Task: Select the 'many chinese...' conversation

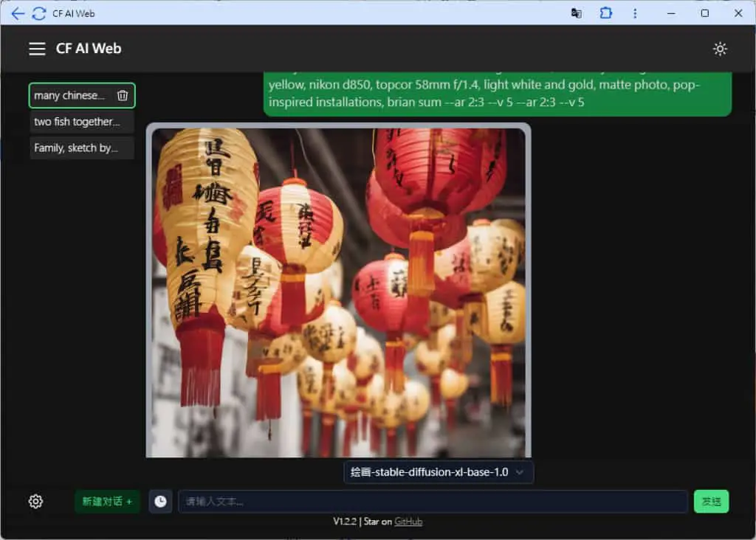Action: [69, 95]
